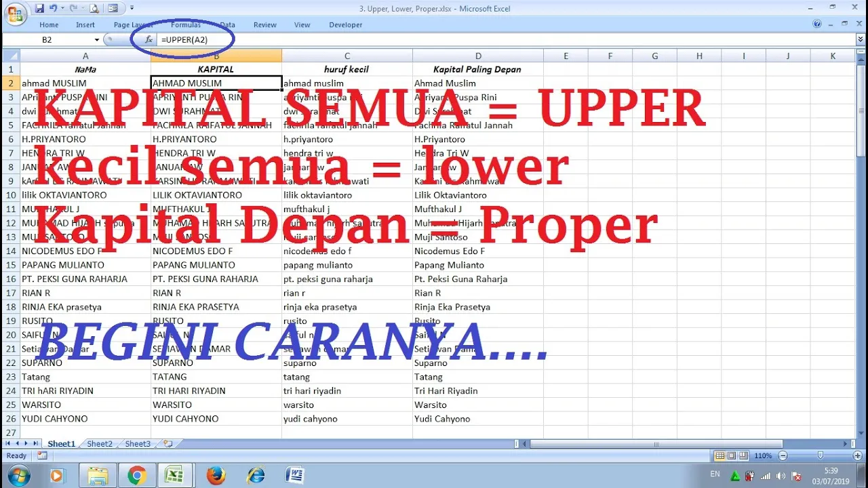Open the Review ribbon tab
This screenshot has width=868, height=488.
pyautogui.click(x=265, y=25)
